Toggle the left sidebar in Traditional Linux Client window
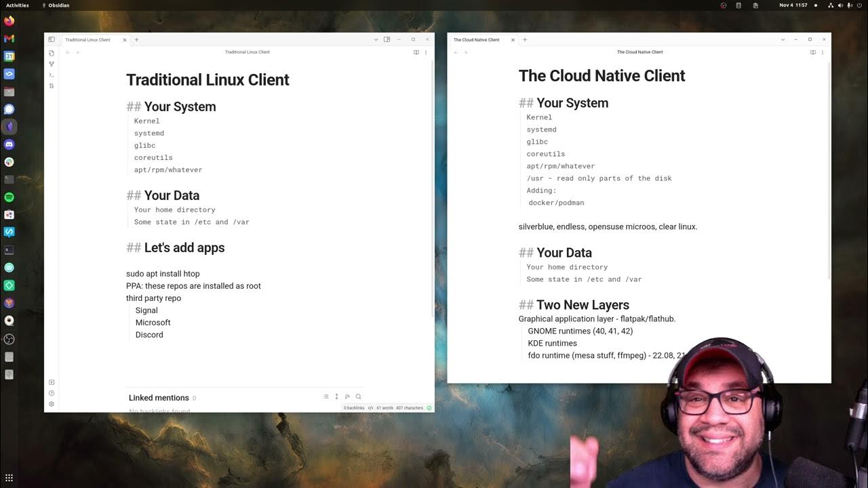This screenshot has width=868, height=488. 52,40
